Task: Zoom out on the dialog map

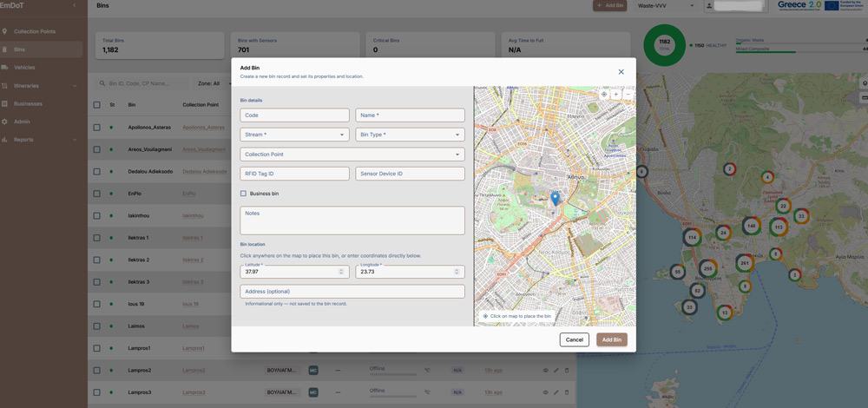Action: pos(628,95)
